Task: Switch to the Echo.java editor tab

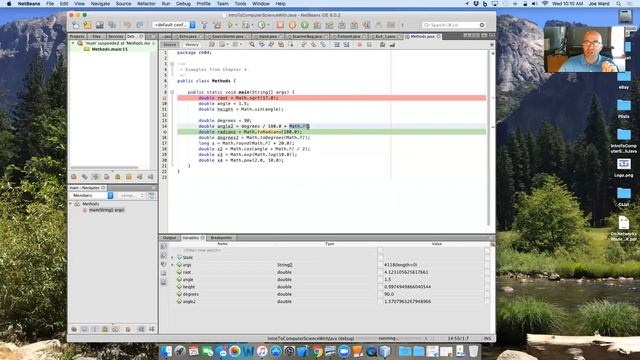Action: 189,36
